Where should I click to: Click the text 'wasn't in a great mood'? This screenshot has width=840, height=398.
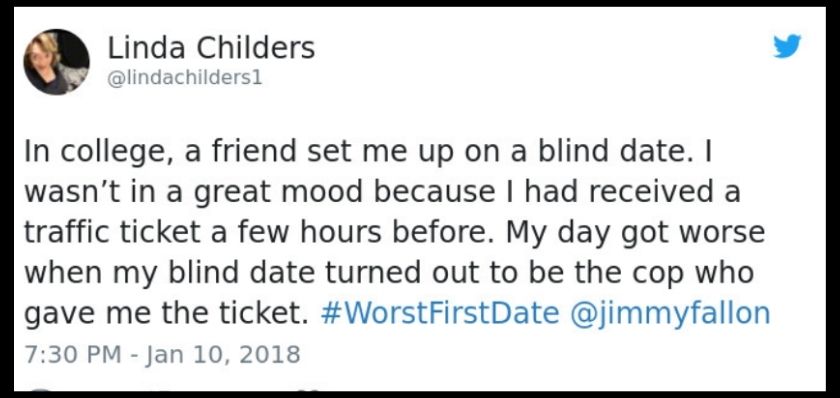pos(194,193)
